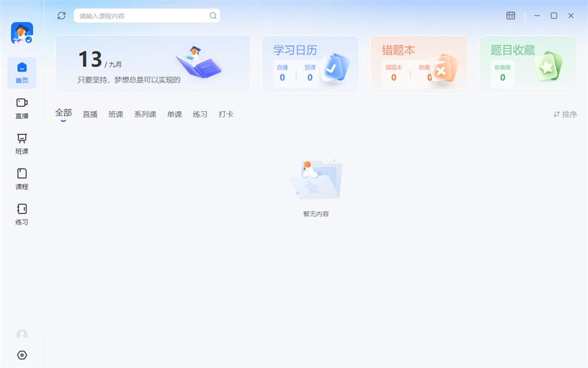588x368 pixels.
Task: Open the 错题本 wrong-answers card
Action: click(419, 64)
